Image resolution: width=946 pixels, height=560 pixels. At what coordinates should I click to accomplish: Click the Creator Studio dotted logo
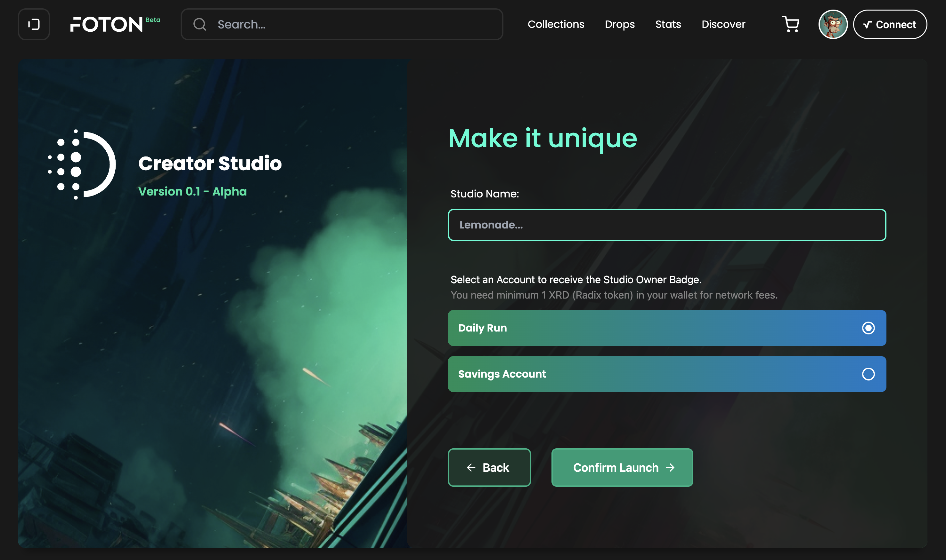tap(82, 164)
